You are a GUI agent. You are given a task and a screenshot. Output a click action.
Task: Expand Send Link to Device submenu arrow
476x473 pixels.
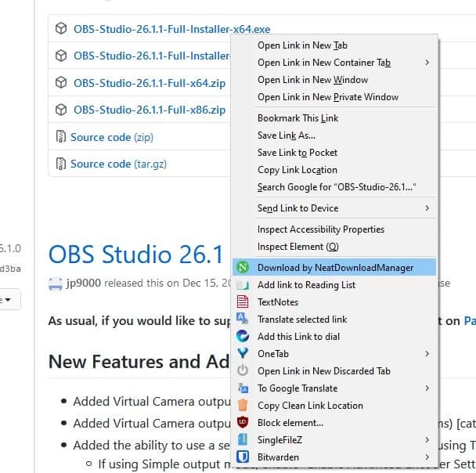click(427, 208)
